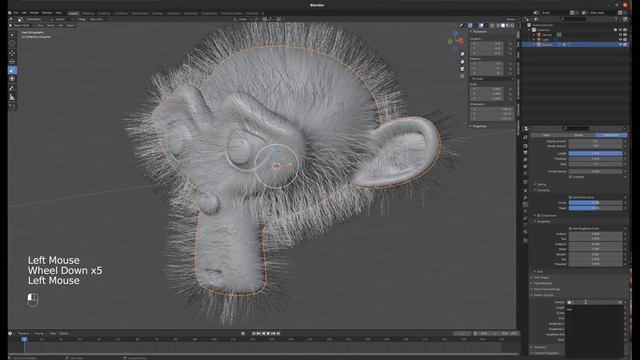640x360 pixels.
Task: Hide Light with its eye icon
Action: pyautogui.click(x=620, y=40)
